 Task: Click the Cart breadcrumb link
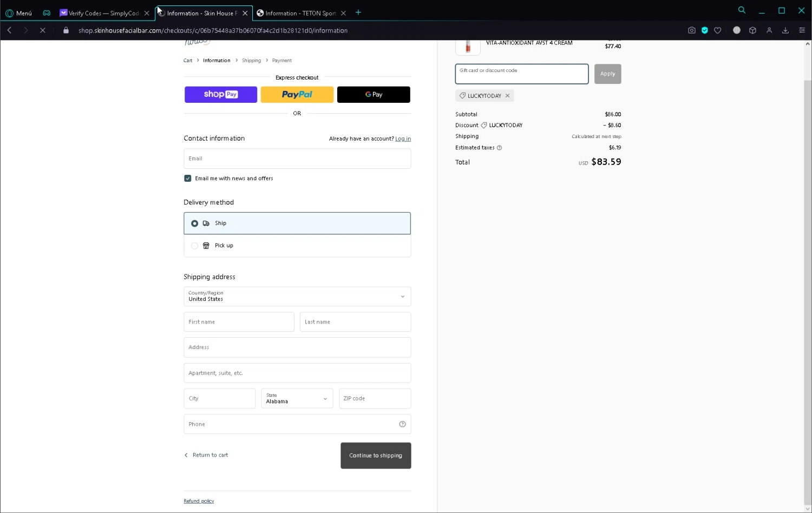tap(188, 61)
